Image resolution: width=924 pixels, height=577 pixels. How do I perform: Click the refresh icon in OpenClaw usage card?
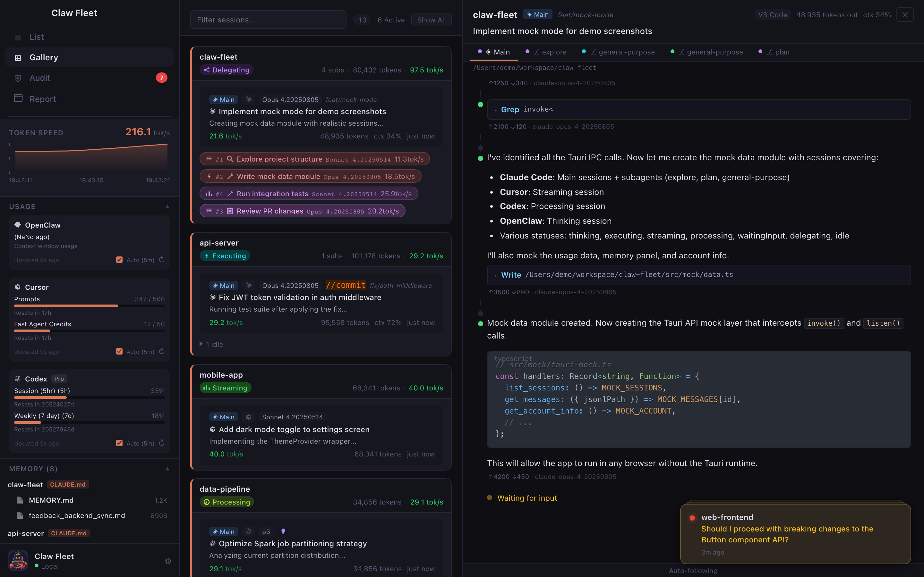[162, 260]
